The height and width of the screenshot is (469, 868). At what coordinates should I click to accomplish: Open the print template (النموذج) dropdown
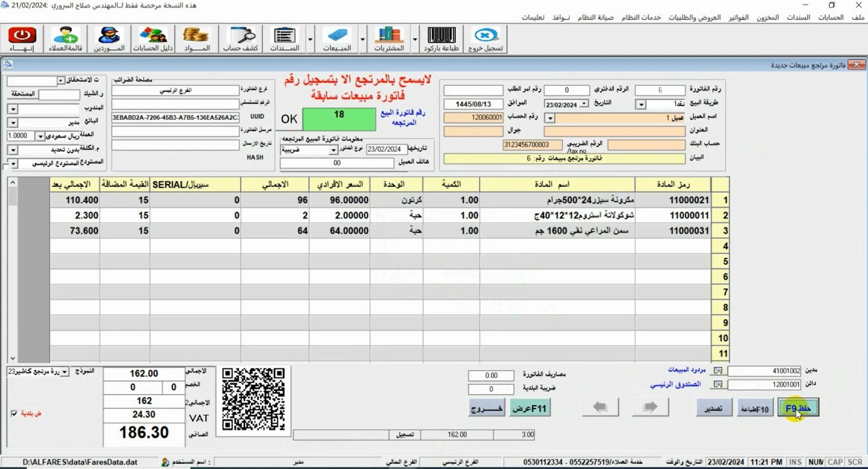[x=64, y=372]
